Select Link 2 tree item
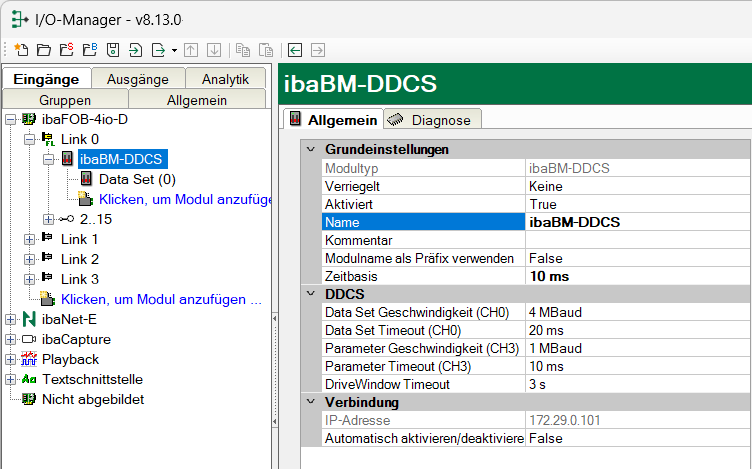The width and height of the screenshot is (752, 469). coord(80,259)
